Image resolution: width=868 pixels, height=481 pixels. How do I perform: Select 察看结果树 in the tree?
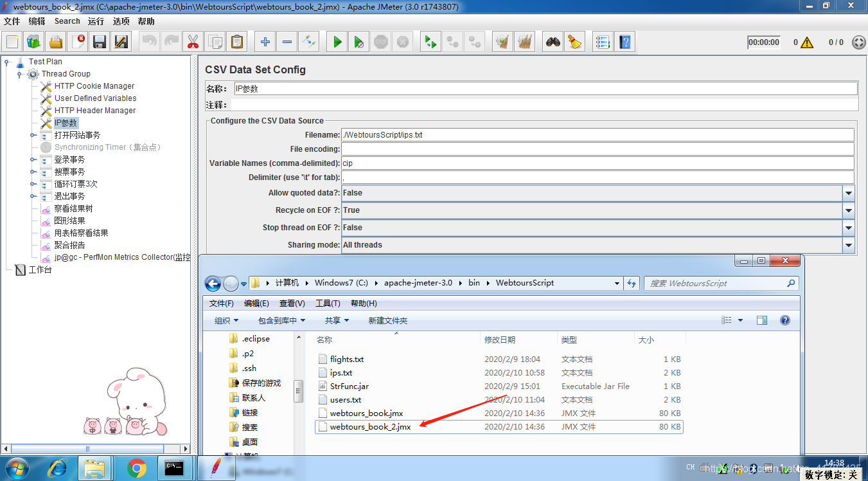pos(73,208)
